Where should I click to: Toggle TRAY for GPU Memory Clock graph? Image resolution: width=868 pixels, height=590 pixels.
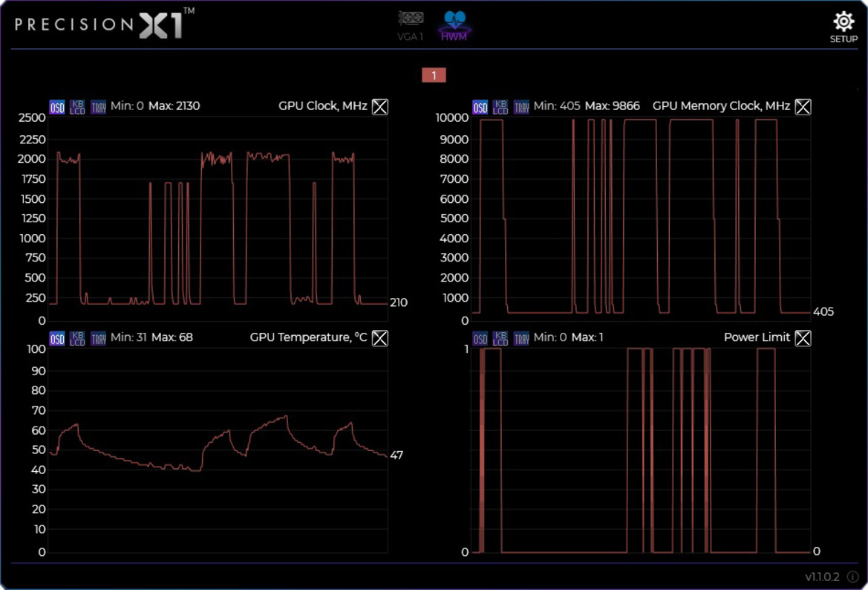coord(521,107)
